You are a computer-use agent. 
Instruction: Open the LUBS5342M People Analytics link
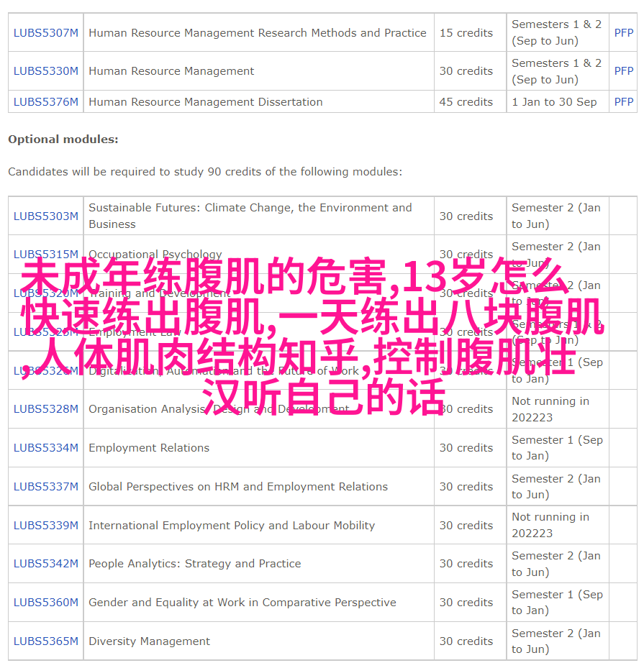click(x=46, y=564)
